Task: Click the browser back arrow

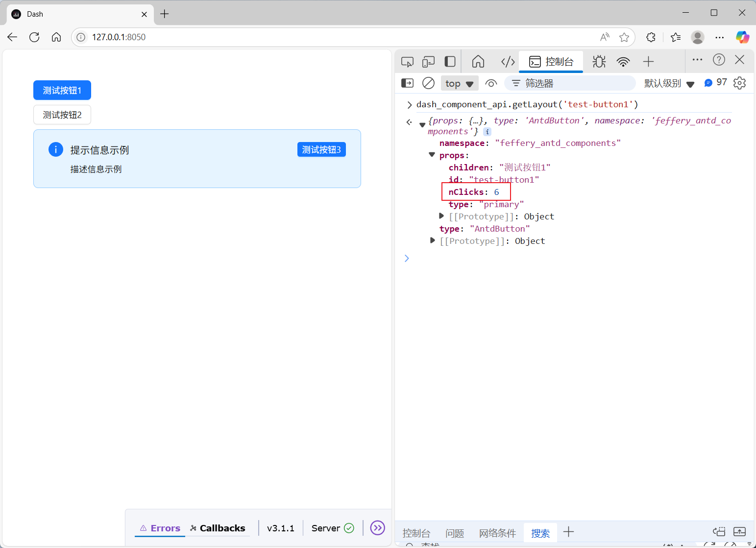Action: pos(12,37)
